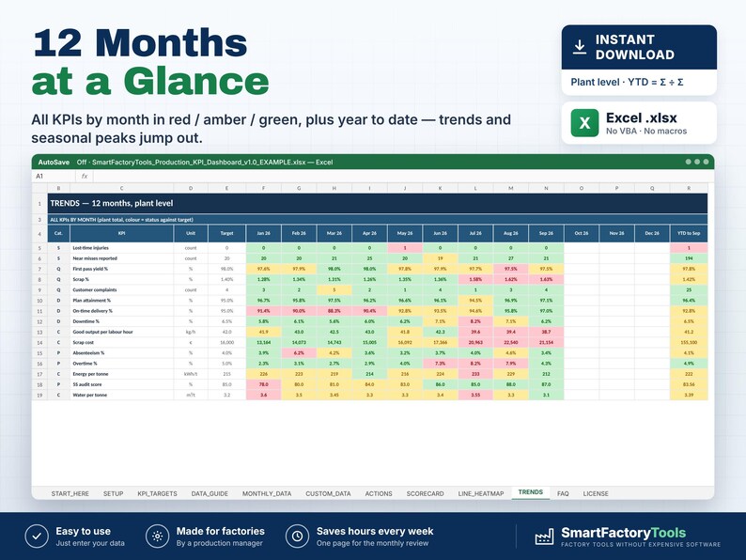The image size is (746, 560).
Task: Click the checkmark icon beside Easy to use
Action: pos(37,537)
